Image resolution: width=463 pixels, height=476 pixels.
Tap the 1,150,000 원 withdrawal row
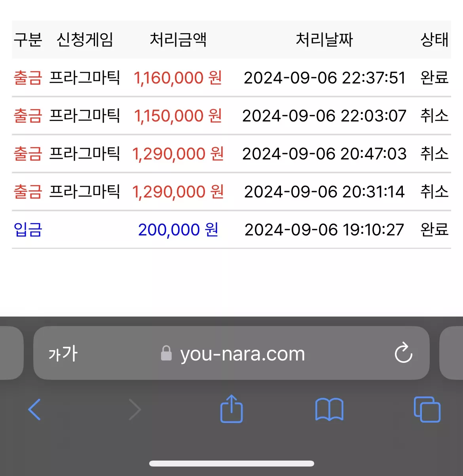click(231, 116)
